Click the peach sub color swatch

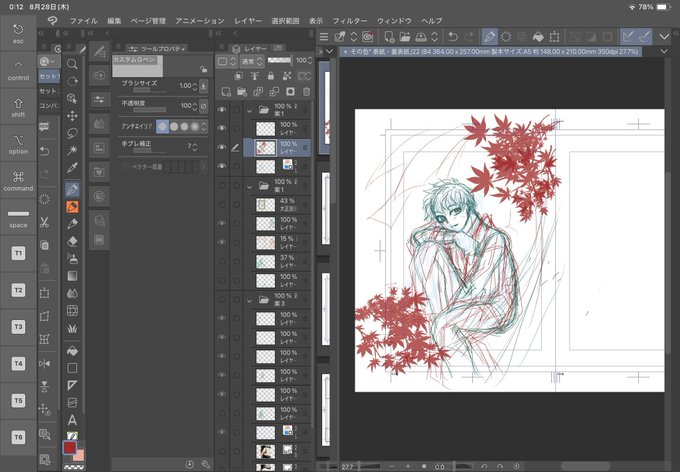(x=80, y=455)
